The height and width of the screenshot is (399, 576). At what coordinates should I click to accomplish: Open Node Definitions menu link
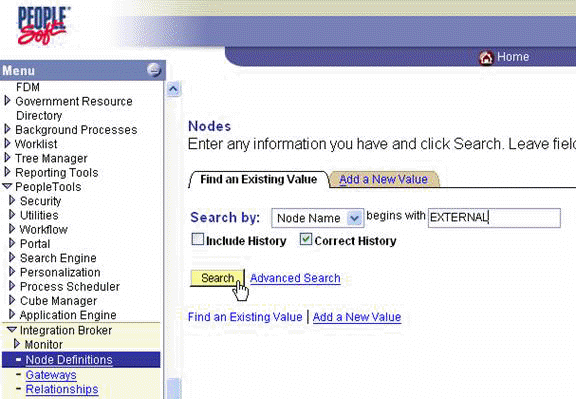pos(69,360)
